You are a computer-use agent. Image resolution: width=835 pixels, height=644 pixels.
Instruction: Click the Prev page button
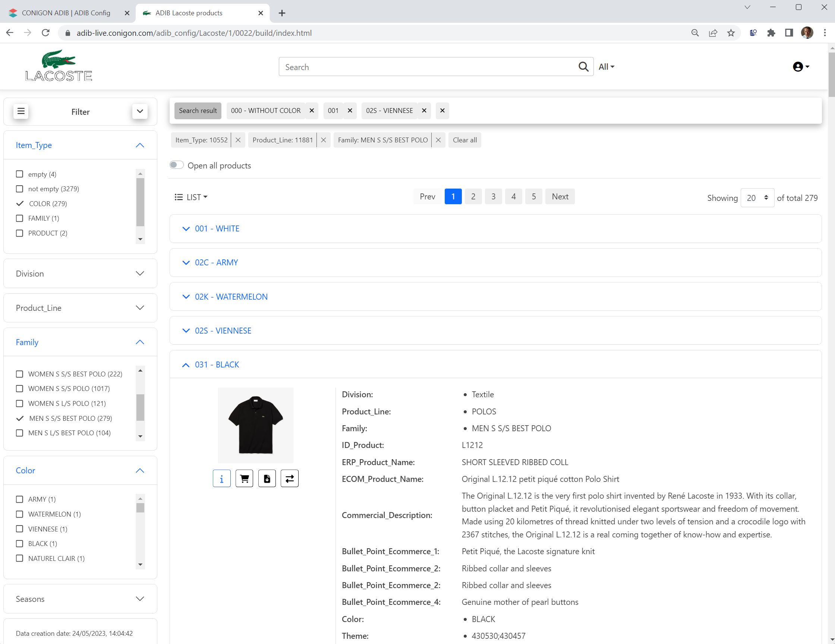point(427,196)
